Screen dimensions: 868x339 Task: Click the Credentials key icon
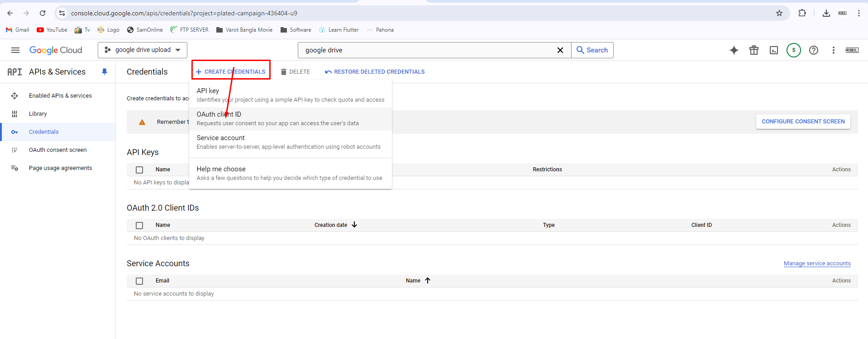(14, 132)
